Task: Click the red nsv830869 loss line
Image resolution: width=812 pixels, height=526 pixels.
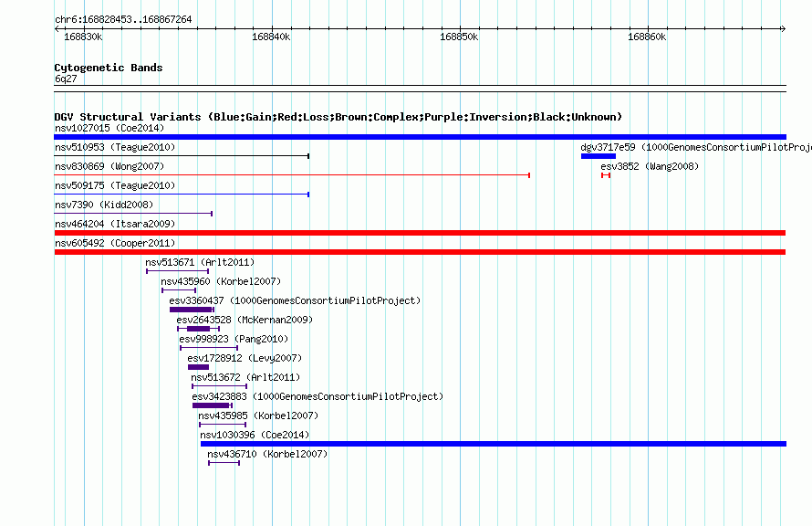Action: pos(292,175)
